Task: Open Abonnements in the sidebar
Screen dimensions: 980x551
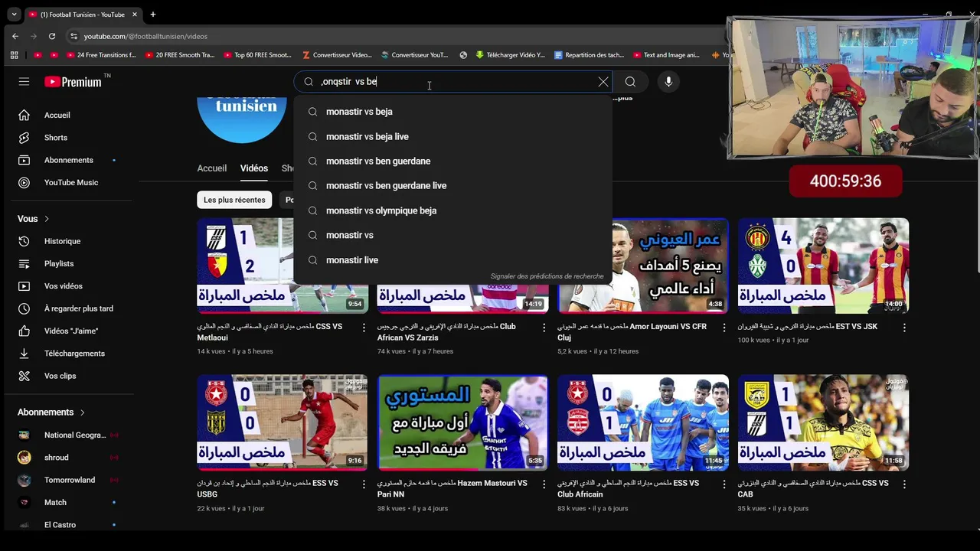Action: click(69, 160)
